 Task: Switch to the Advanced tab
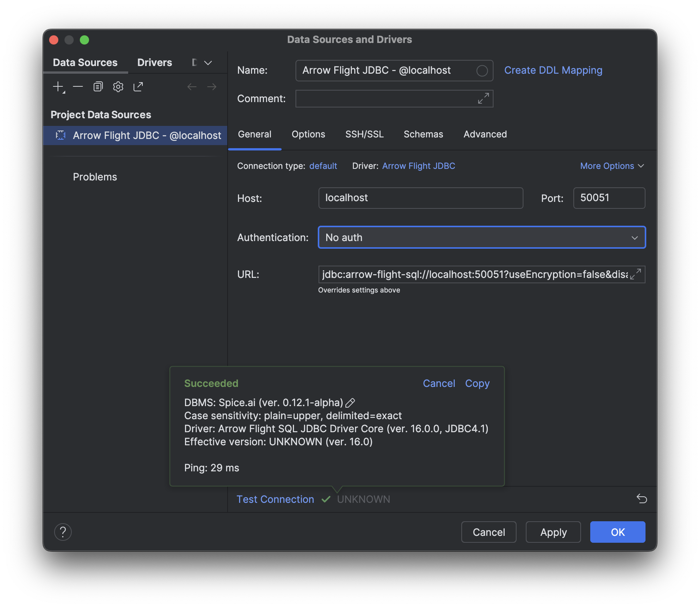tap(485, 134)
